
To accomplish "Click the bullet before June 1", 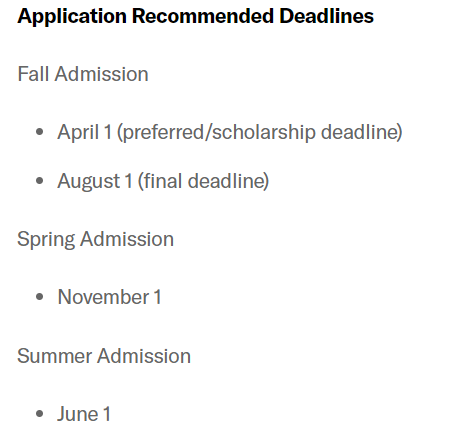I will click(40, 414).
